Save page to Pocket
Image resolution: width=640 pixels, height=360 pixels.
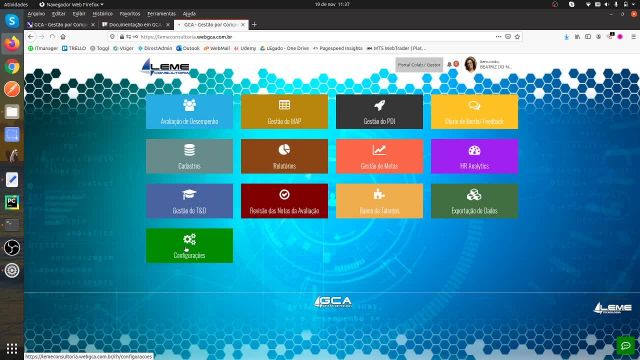pos(508,37)
